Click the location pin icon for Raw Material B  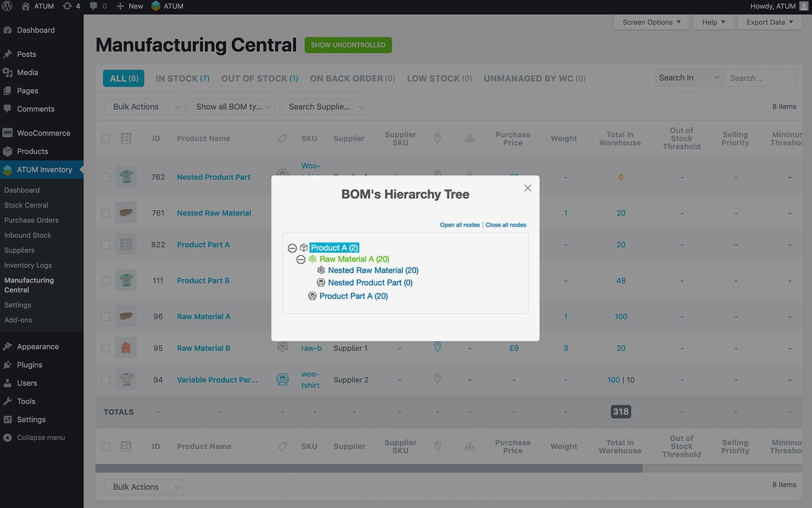[x=438, y=347]
